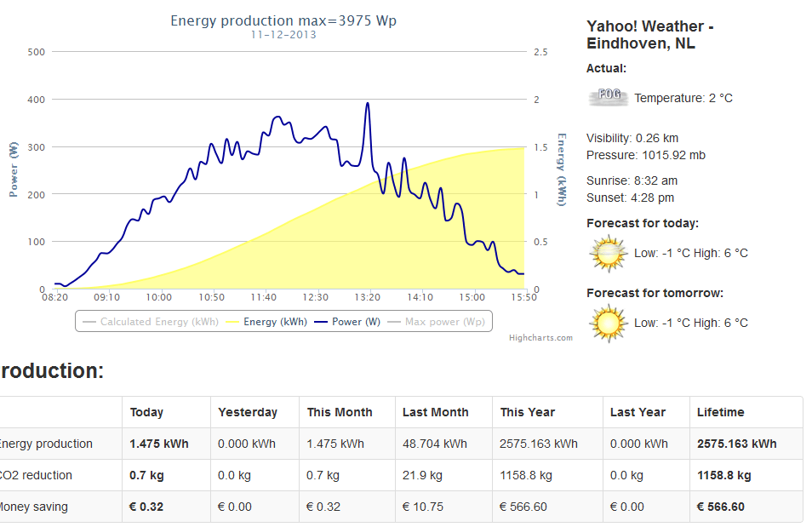Click the fog weather icon

[x=609, y=96]
